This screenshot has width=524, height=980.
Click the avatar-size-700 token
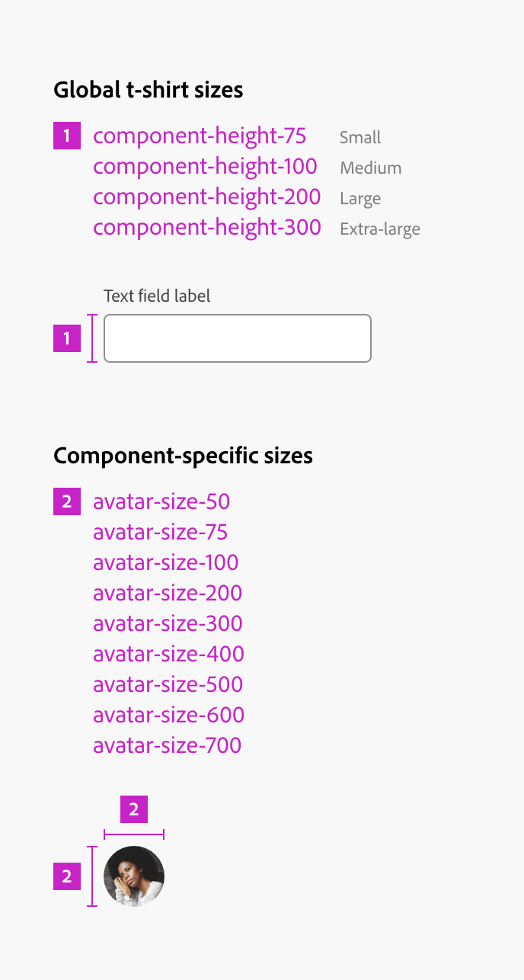pyautogui.click(x=167, y=746)
